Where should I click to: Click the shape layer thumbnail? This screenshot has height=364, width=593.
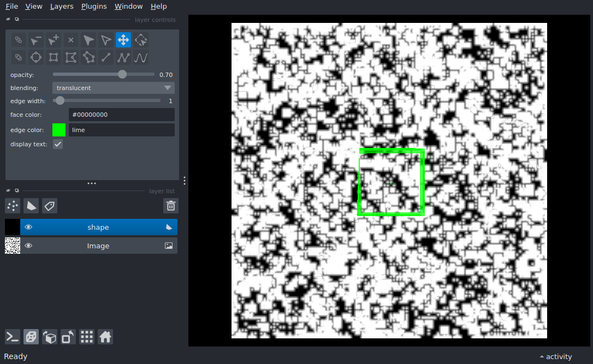tap(13, 227)
